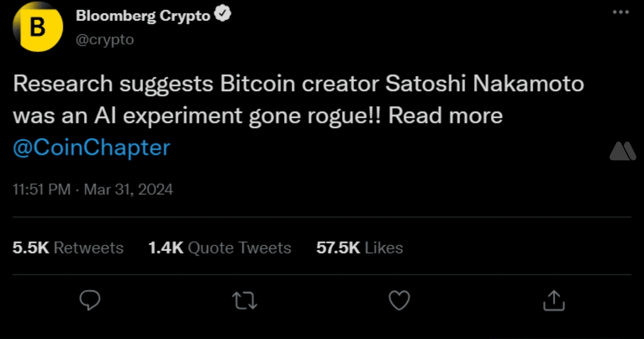Open Bloomberg Crypto display name
644x339 pixels.
click(x=143, y=14)
